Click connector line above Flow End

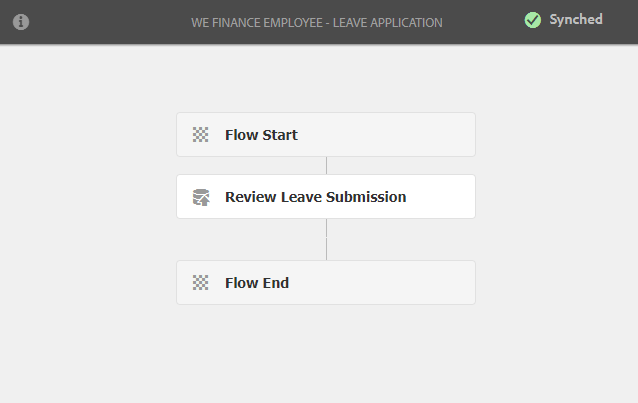[326, 239]
